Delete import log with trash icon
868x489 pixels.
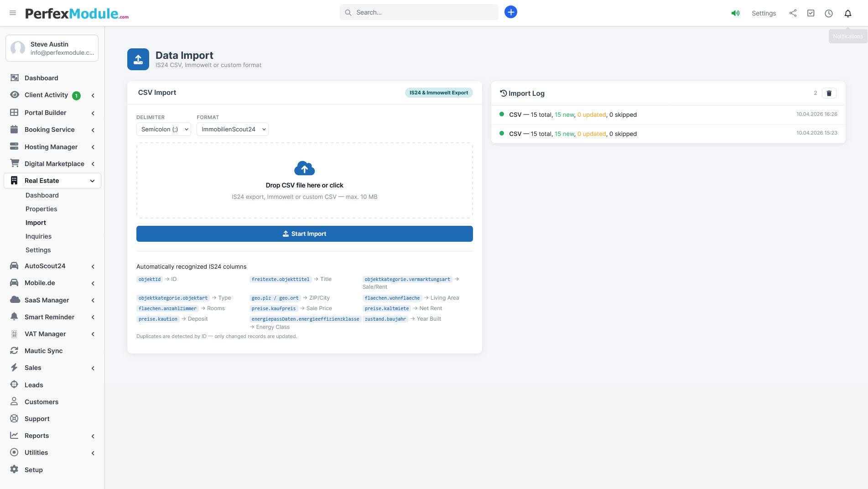[x=829, y=93]
